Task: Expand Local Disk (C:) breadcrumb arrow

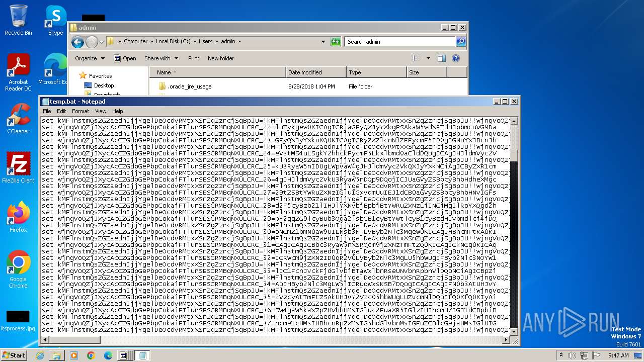Action: click(195, 42)
